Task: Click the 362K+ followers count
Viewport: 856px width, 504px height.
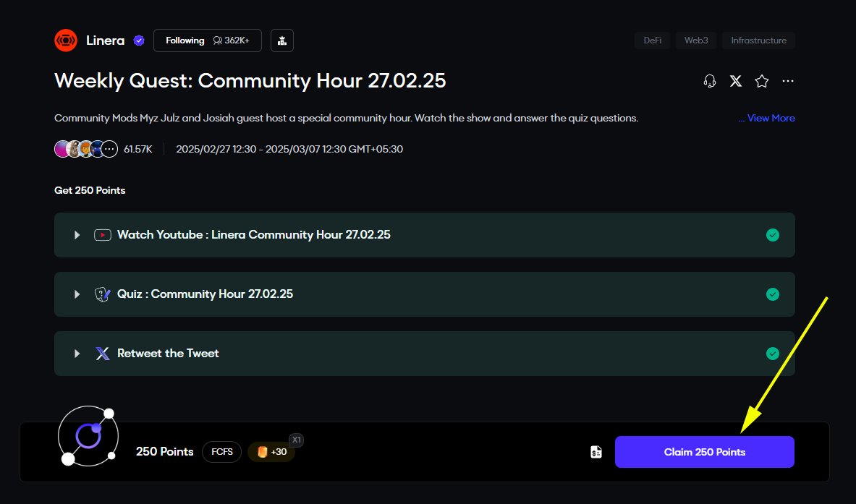Action: (x=232, y=40)
